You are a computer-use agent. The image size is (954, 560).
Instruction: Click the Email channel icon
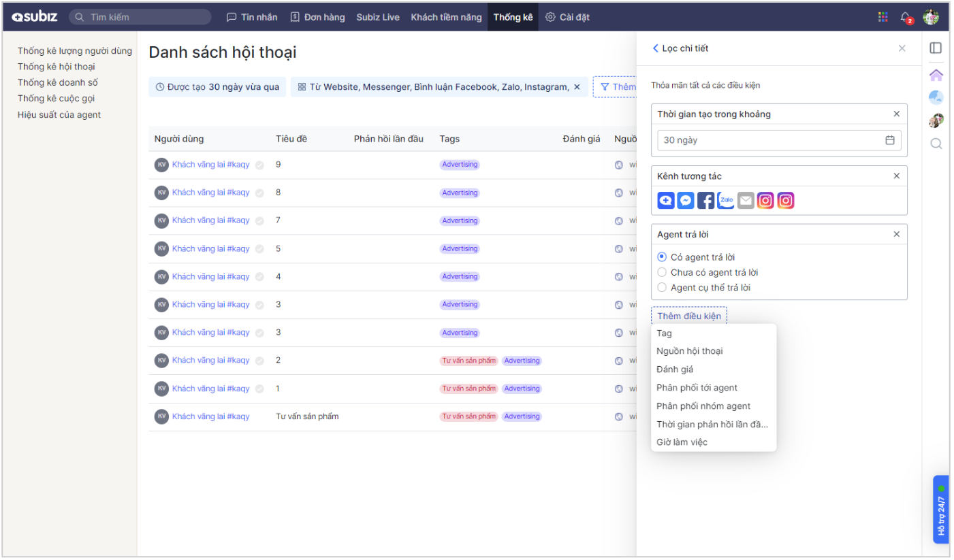[x=746, y=201]
